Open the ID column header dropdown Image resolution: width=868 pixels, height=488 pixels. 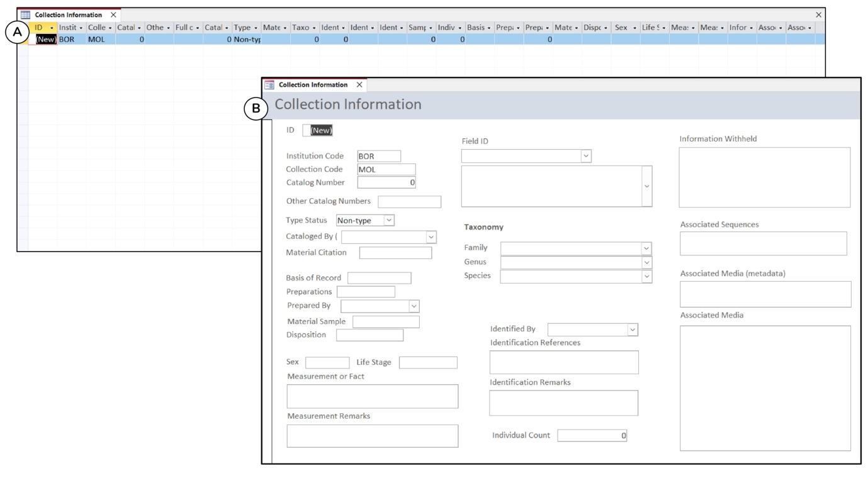point(52,28)
